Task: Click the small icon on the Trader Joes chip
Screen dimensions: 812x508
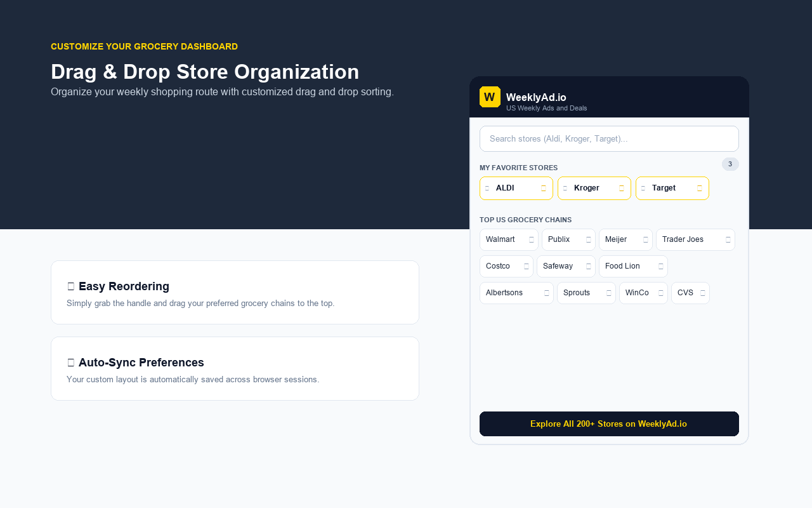Action: [x=728, y=240]
